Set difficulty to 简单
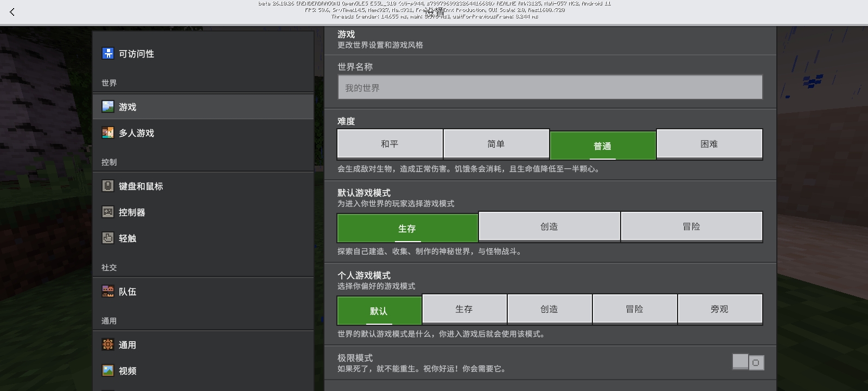The height and width of the screenshot is (391, 868). (x=496, y=144)
